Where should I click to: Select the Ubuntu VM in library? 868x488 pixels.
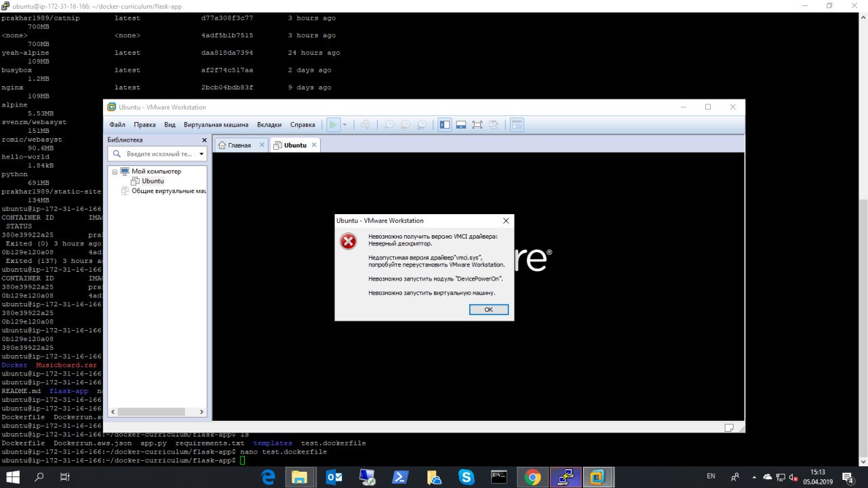(153, 181)
